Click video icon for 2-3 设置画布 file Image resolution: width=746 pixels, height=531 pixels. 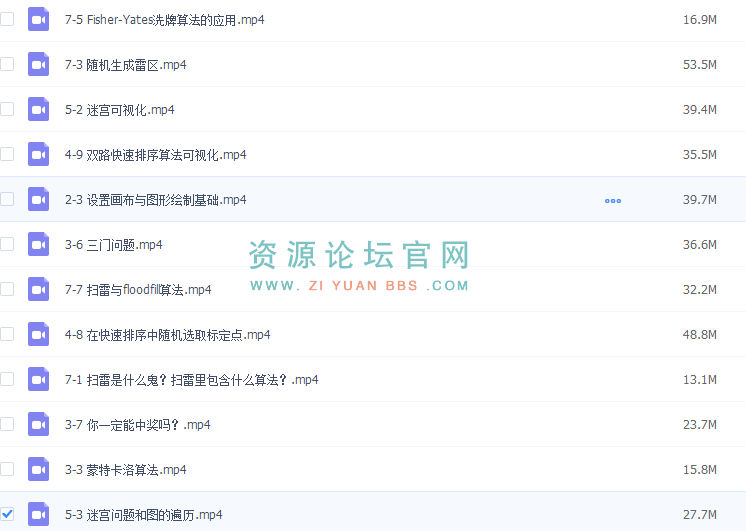click(x=39, y=199)
